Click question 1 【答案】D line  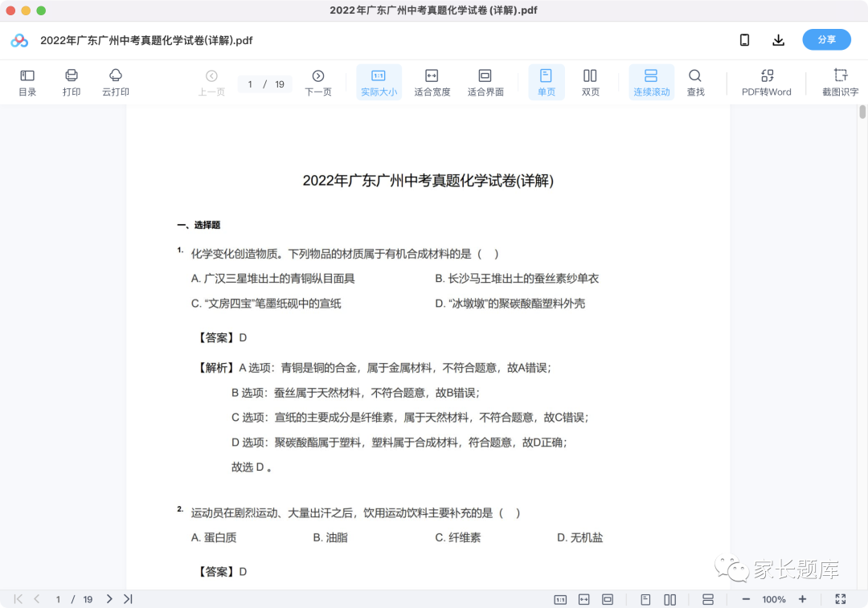222,337
